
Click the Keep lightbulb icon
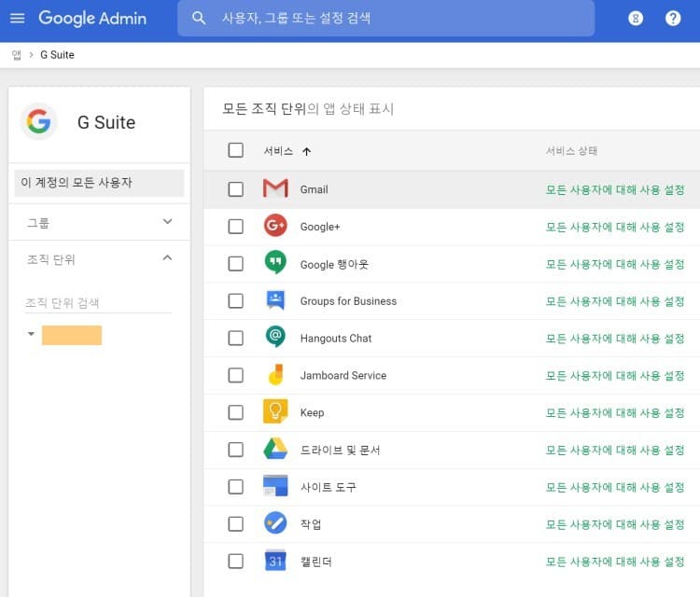275,412
